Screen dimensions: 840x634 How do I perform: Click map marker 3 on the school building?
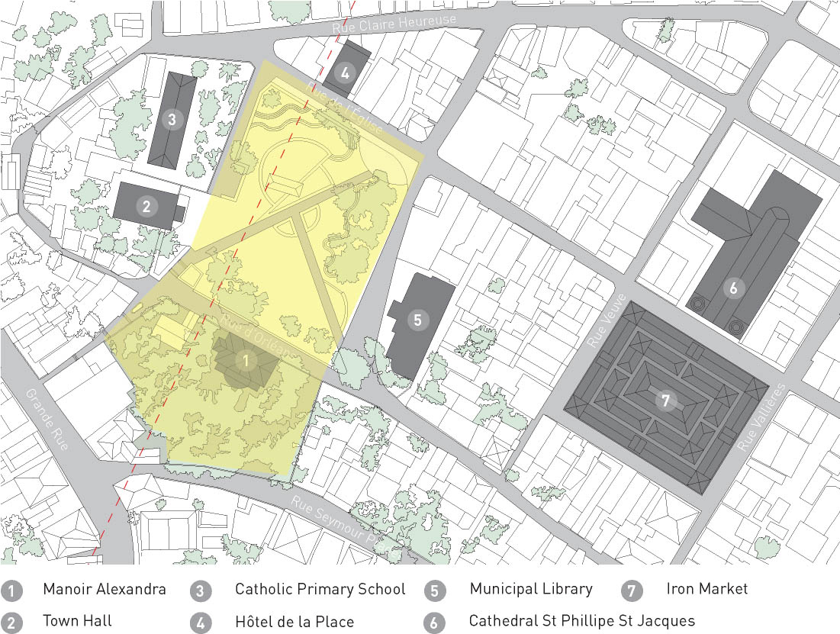tap(172, 119)
